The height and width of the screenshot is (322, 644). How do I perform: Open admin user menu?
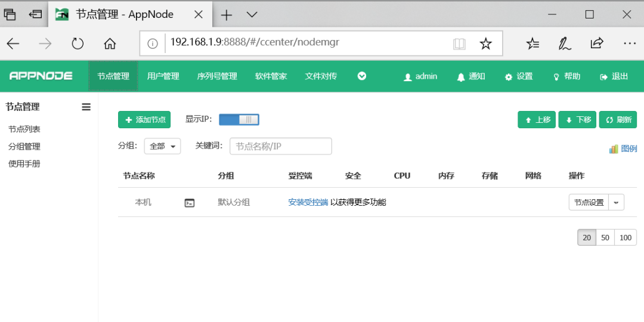click(420, 76)
